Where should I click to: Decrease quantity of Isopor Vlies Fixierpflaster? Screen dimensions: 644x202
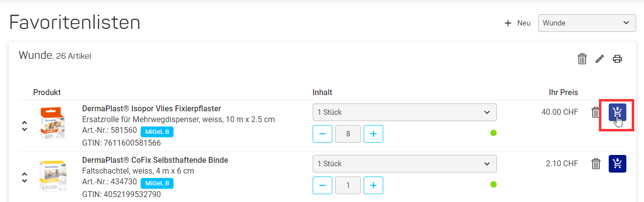(322, 134)
